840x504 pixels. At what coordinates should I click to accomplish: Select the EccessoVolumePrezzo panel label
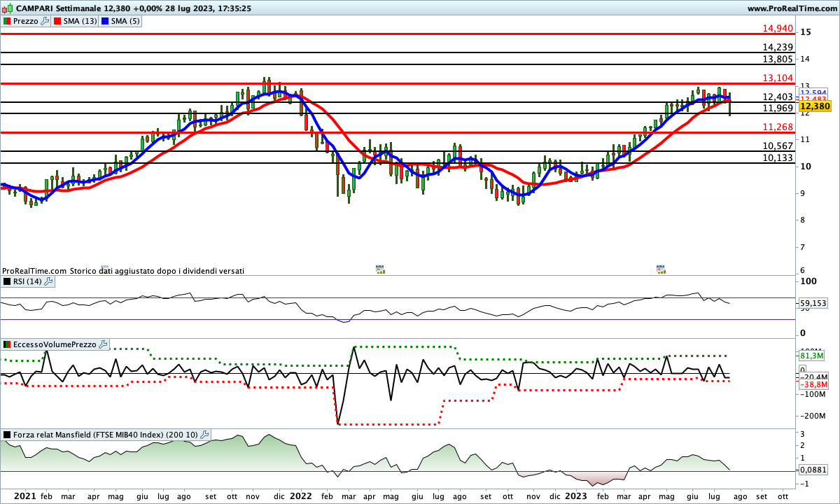point(55,344)
